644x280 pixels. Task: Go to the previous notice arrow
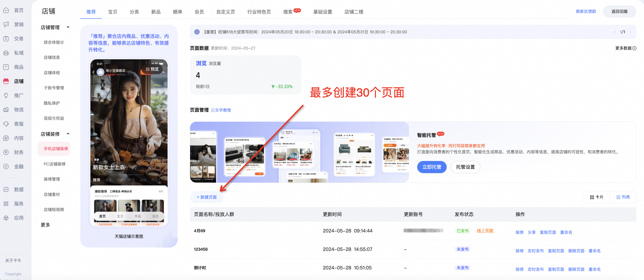615,32
